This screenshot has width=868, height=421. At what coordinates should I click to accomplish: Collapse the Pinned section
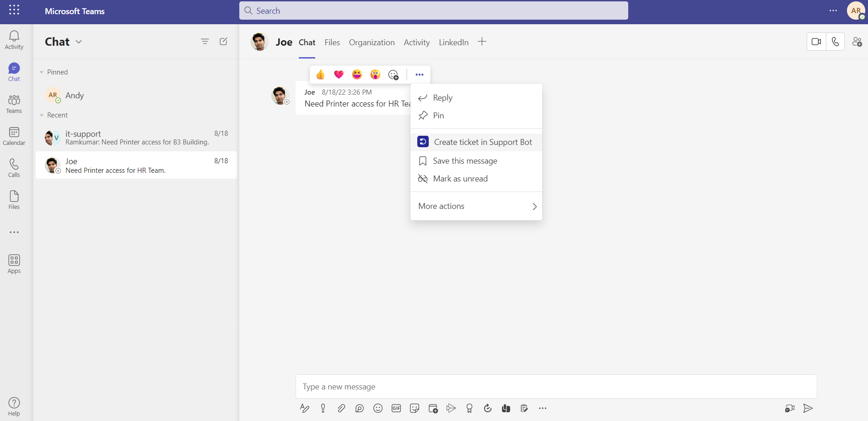[x=43, y=72]
